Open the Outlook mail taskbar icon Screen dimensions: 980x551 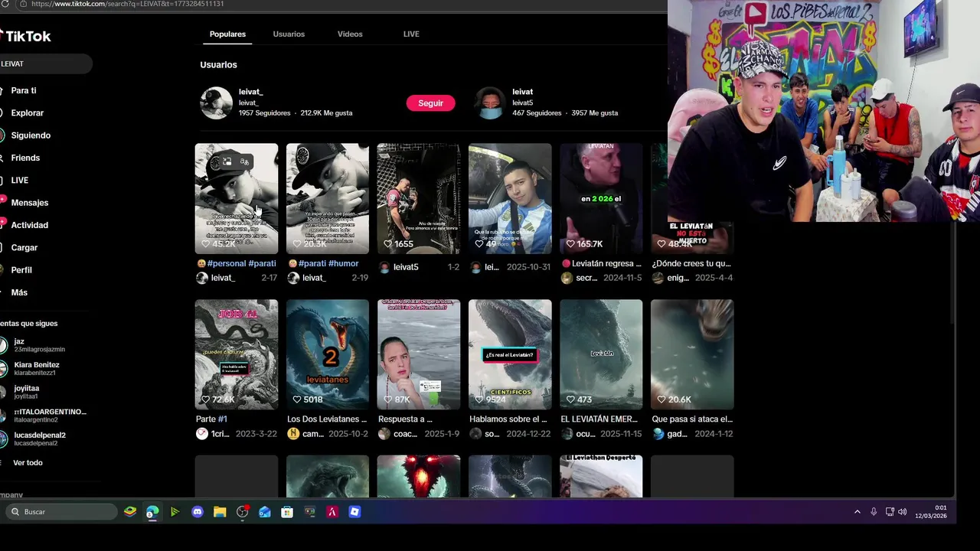click(x=265, y=512)
